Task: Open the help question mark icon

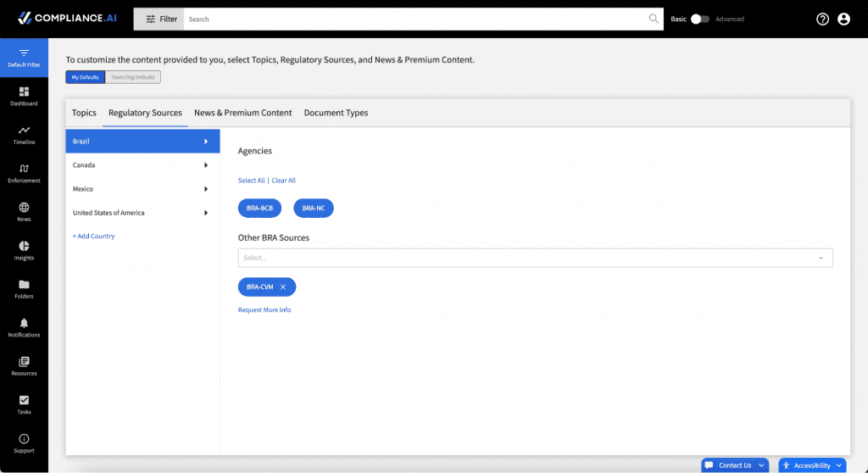Action: click(822, 19)
